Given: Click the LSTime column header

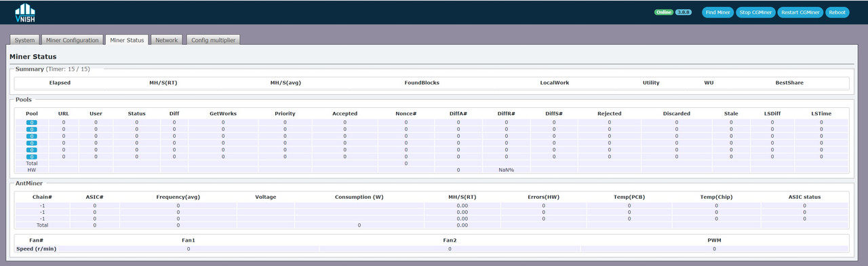Looking at the screenshot, I should tap(821, 113).
